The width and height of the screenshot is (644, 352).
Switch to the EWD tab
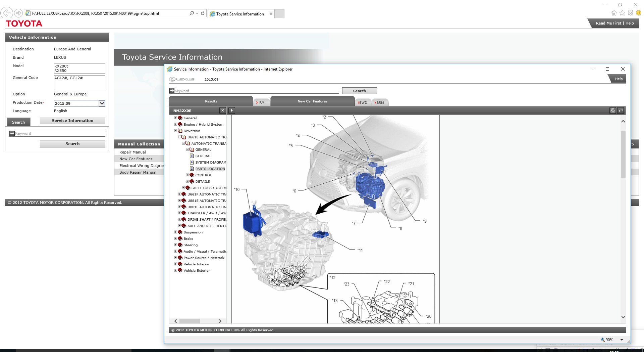(363, 102)
